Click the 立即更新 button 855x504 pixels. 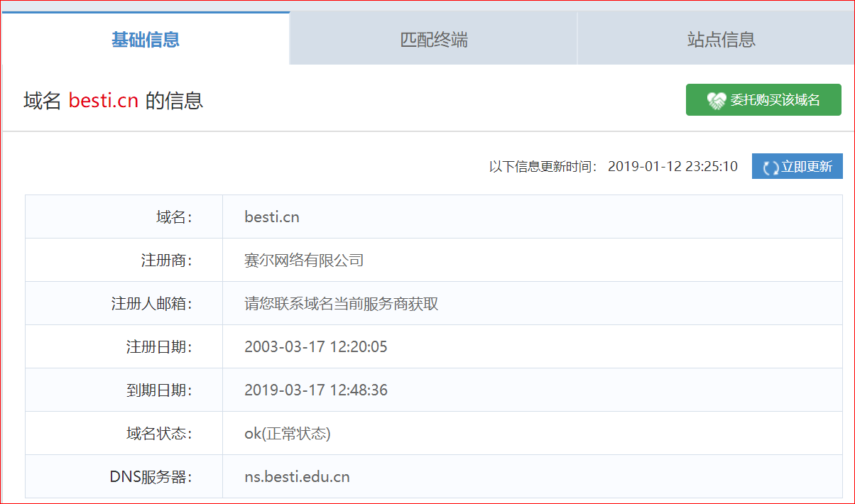[x=797, y=167]
